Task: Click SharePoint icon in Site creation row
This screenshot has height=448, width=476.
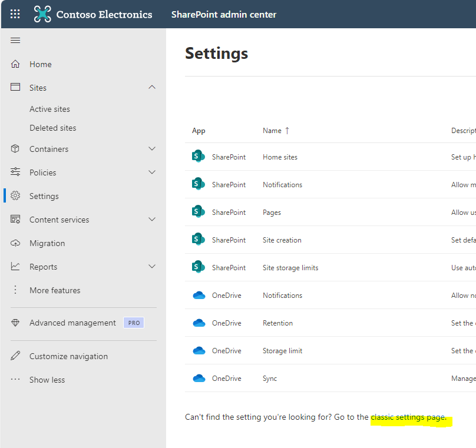Action: [x=198, y=240]
